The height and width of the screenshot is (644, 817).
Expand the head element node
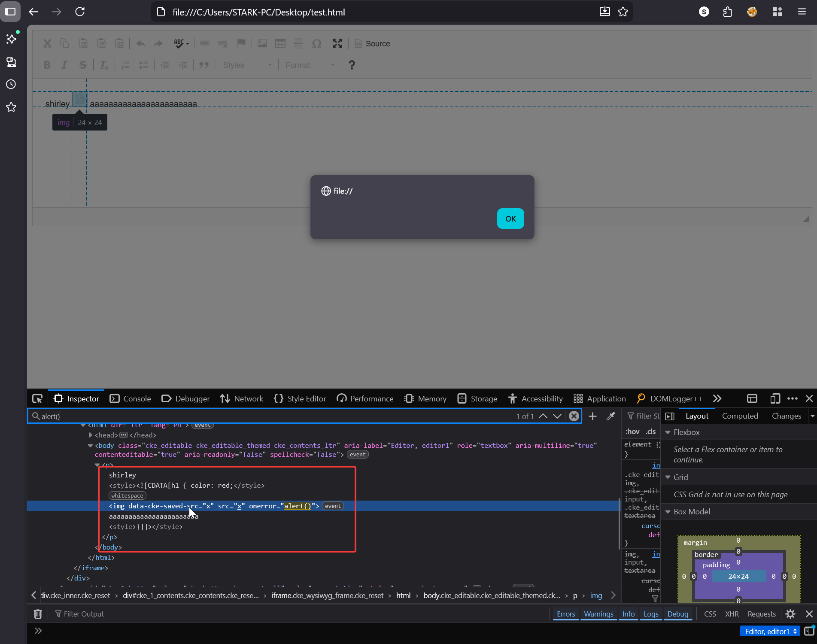click(91, 435)
